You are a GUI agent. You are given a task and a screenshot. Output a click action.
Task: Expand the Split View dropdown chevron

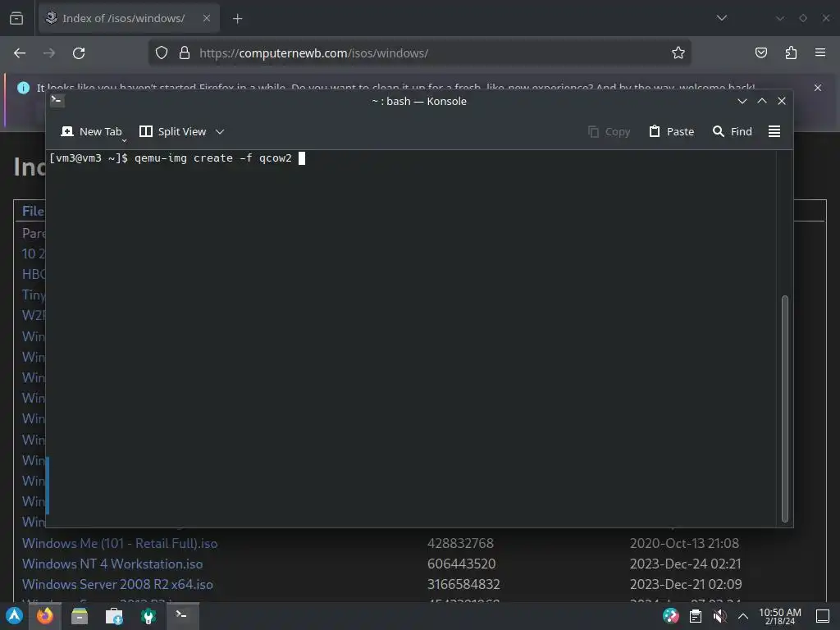[220, 132]
